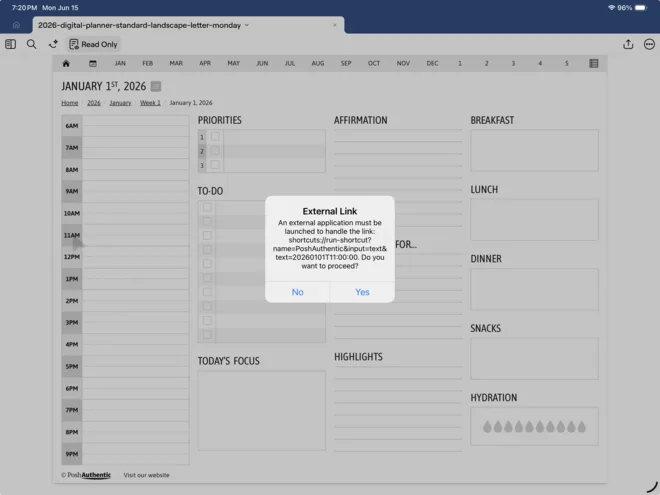This screenshot has height=495, width=660.
Task: Follow the Week 1 breadcrumb link
Action: click(x=150, y=103)
